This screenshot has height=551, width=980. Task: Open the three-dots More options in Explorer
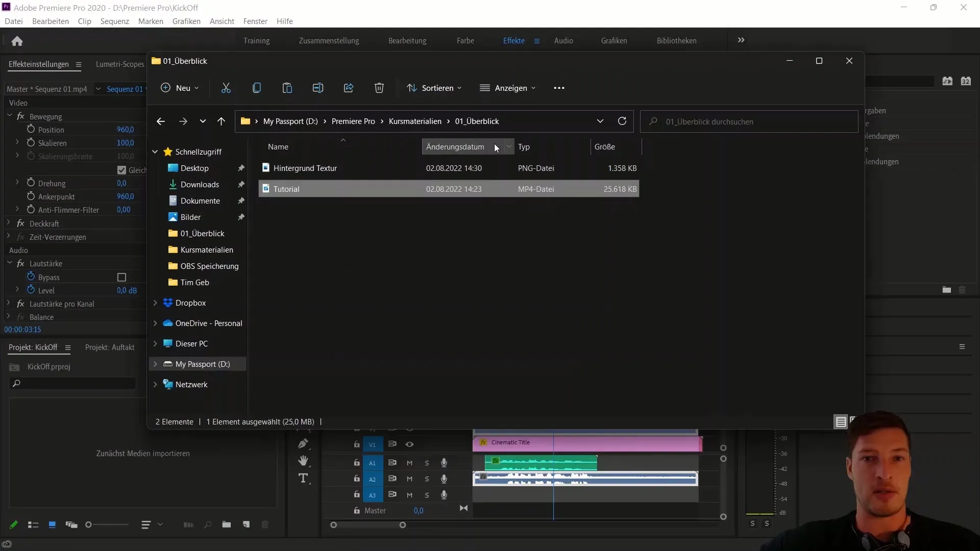click(559, 88)
